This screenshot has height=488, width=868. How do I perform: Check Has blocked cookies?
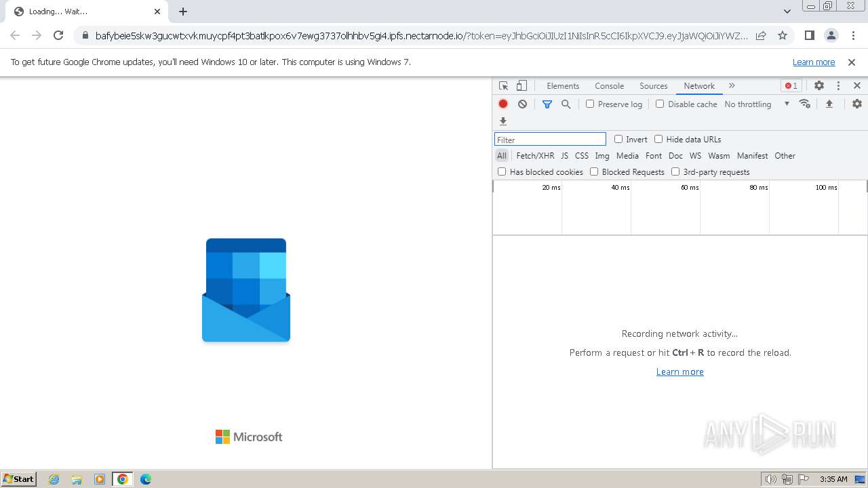pos(502,171)
